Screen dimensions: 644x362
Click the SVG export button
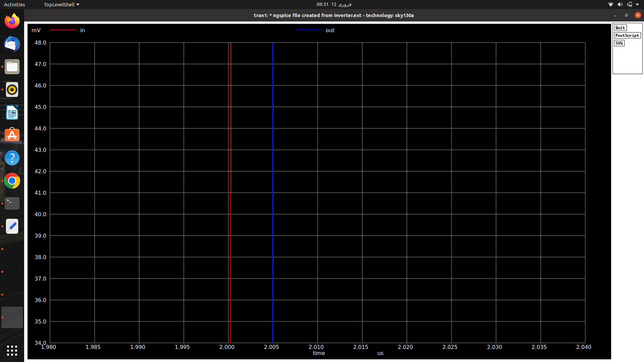point(619,43)
